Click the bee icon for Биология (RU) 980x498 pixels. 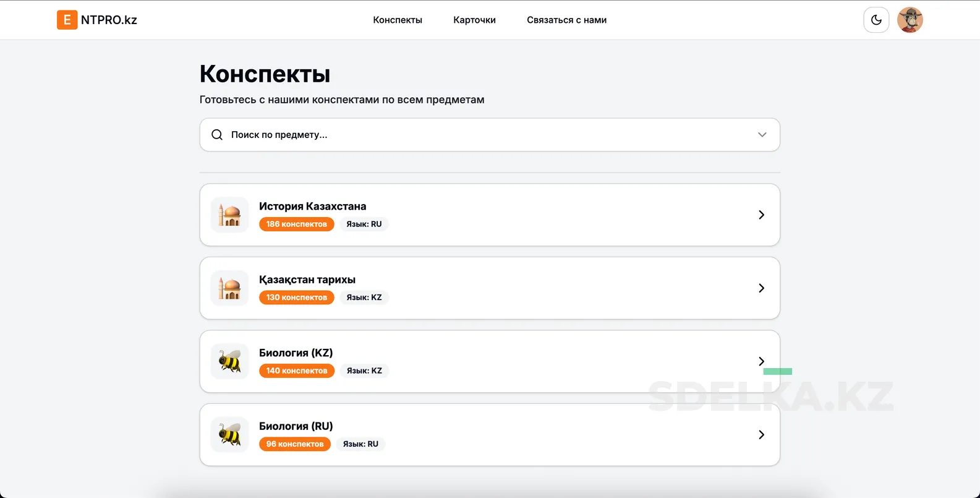[x=229, y=435]
